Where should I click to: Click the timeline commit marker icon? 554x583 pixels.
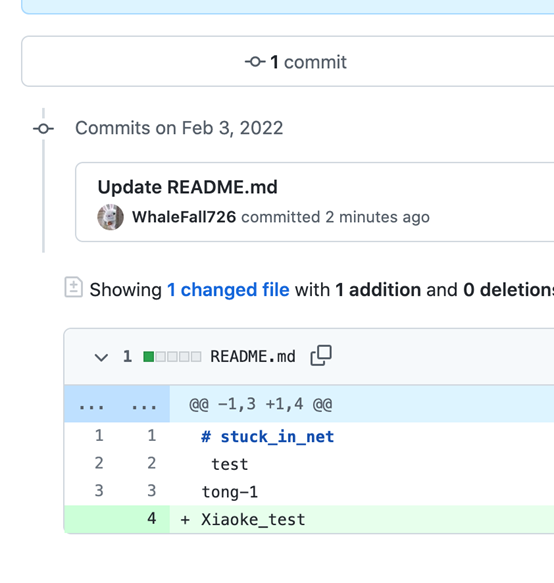click(x=44, y=129)
